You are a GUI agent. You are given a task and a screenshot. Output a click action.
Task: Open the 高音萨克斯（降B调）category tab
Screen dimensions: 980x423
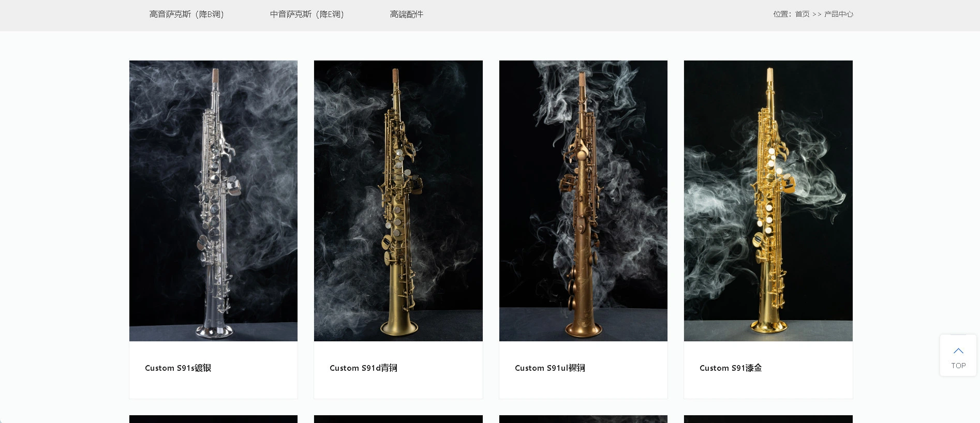tap(186, 14)
